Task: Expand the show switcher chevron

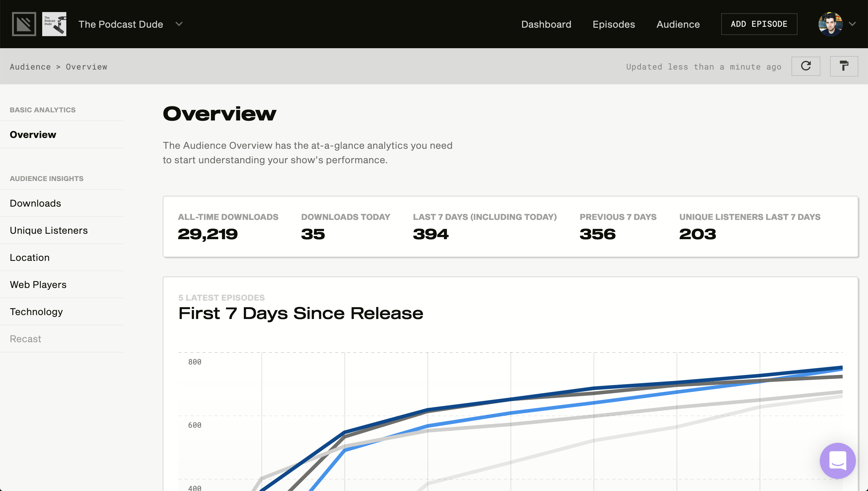Action: click(x=179, y=24)
